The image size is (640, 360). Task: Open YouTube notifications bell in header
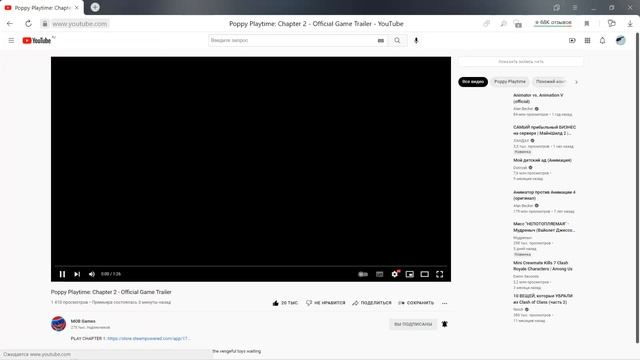click(602, 40)
